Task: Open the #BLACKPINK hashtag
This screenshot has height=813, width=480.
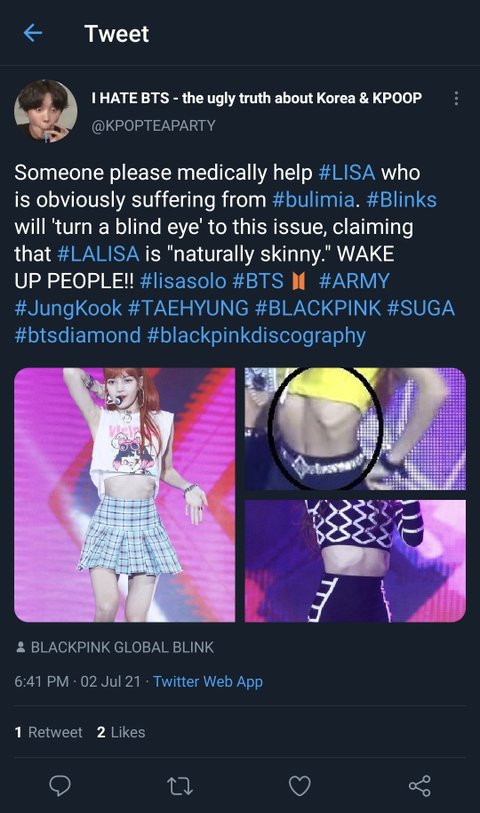Action: 318,308
